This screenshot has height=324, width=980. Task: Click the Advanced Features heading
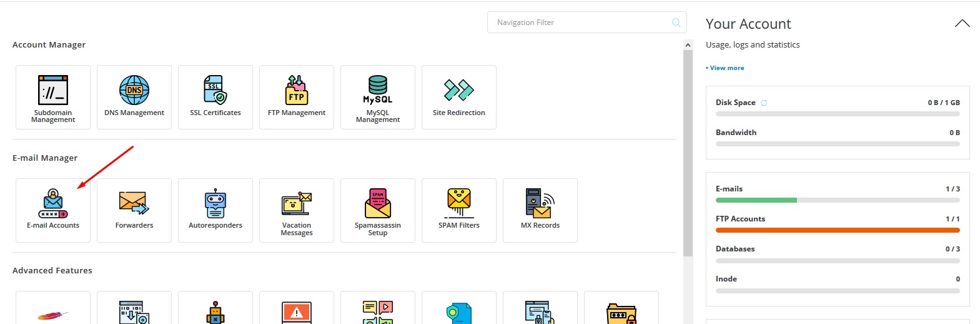52,271
